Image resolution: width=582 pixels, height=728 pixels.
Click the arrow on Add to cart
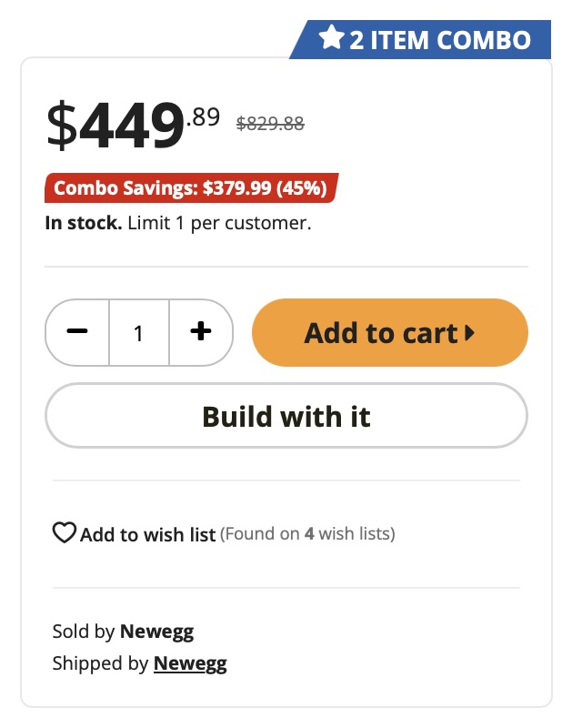click(x=470, y=333)
